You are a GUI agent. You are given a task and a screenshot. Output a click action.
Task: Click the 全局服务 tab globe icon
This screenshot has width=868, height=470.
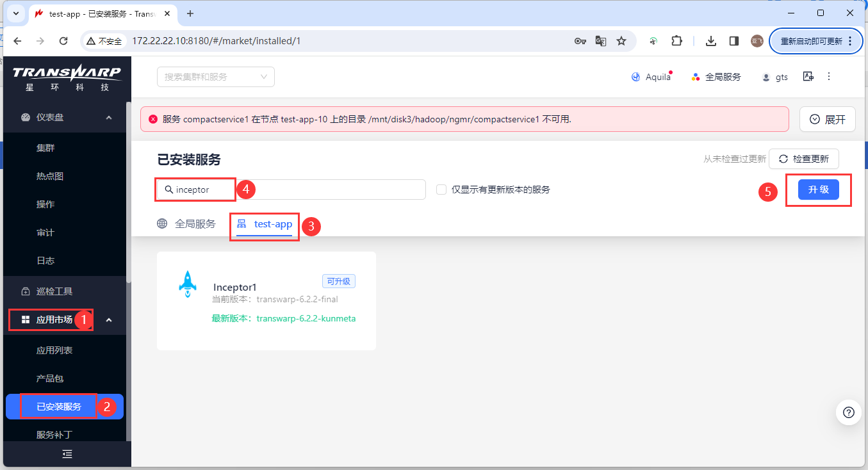click(162, 223)
